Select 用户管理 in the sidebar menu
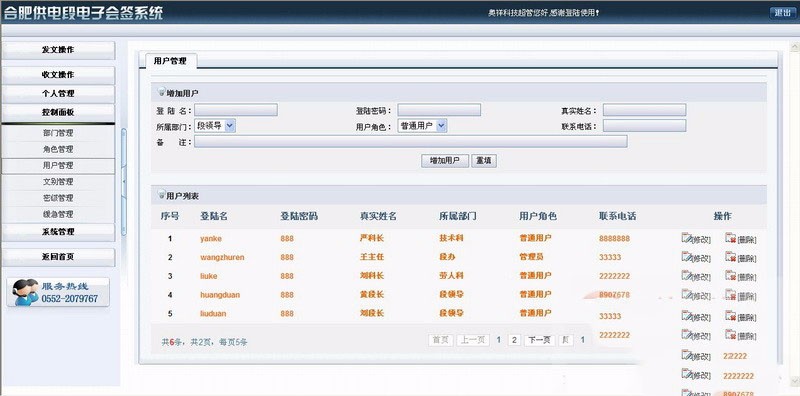Viewport: 800px width, 396px height. pyautogui.click(x=58, y=166)
